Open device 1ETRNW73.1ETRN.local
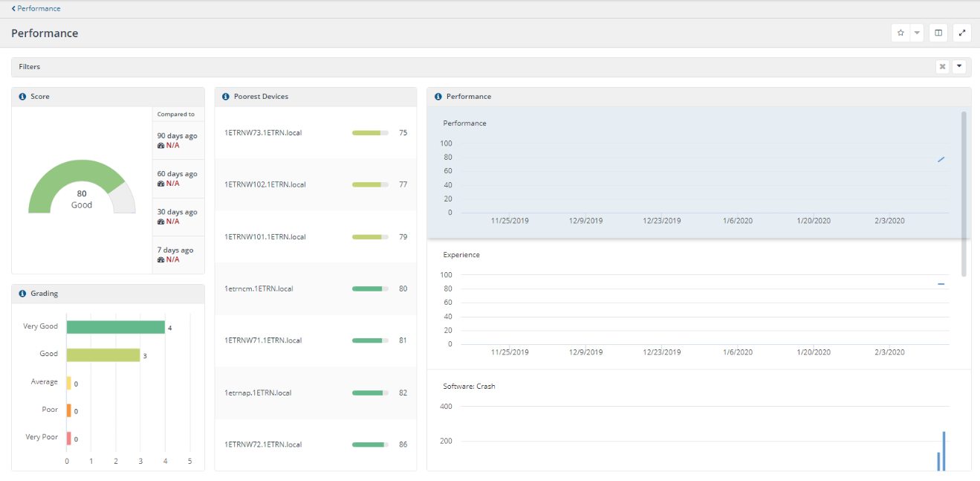 point(263,133)
